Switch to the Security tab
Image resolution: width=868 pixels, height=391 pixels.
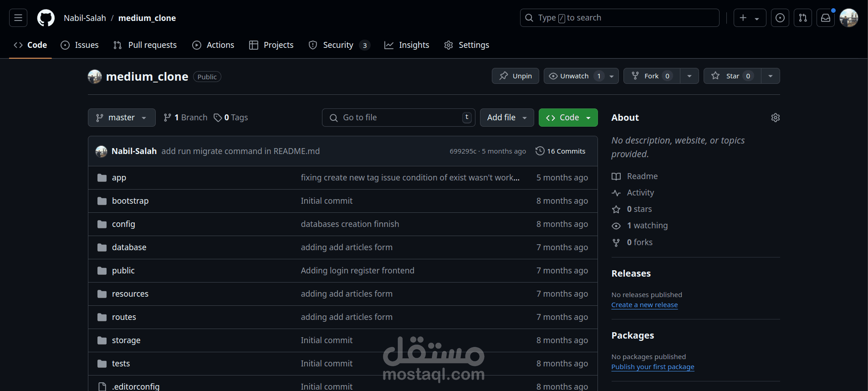tap(339, 45)
